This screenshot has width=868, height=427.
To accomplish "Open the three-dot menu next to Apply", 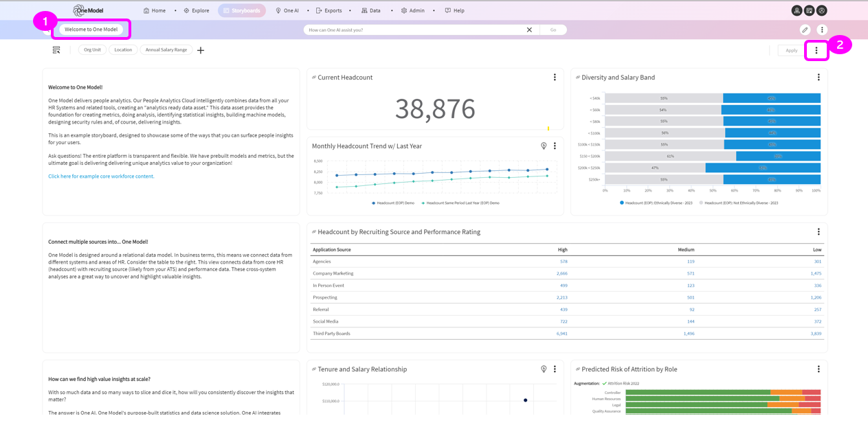I will 816,50.
